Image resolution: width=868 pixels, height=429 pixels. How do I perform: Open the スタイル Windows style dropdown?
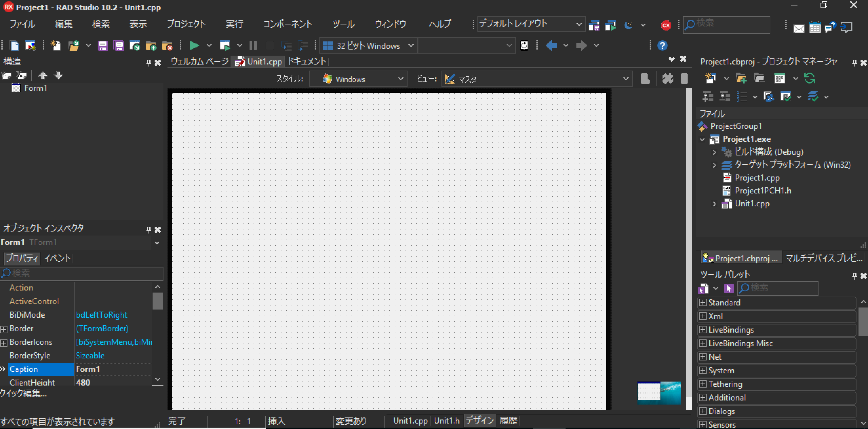tap(401, 79)
